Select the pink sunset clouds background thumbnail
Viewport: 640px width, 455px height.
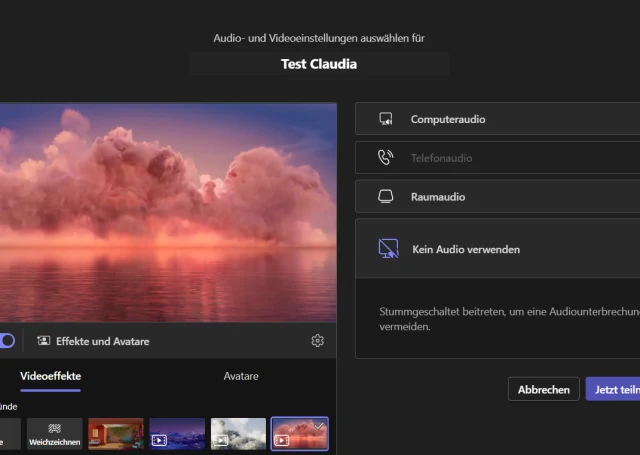299,434
